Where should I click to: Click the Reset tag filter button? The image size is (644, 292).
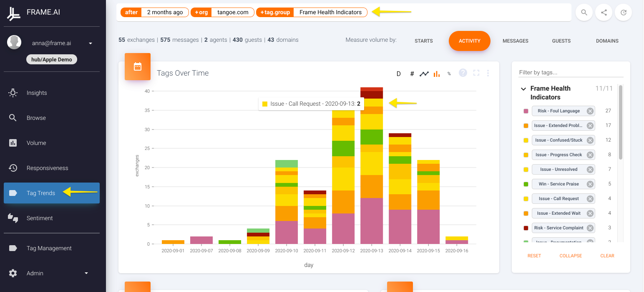[534, 256]
